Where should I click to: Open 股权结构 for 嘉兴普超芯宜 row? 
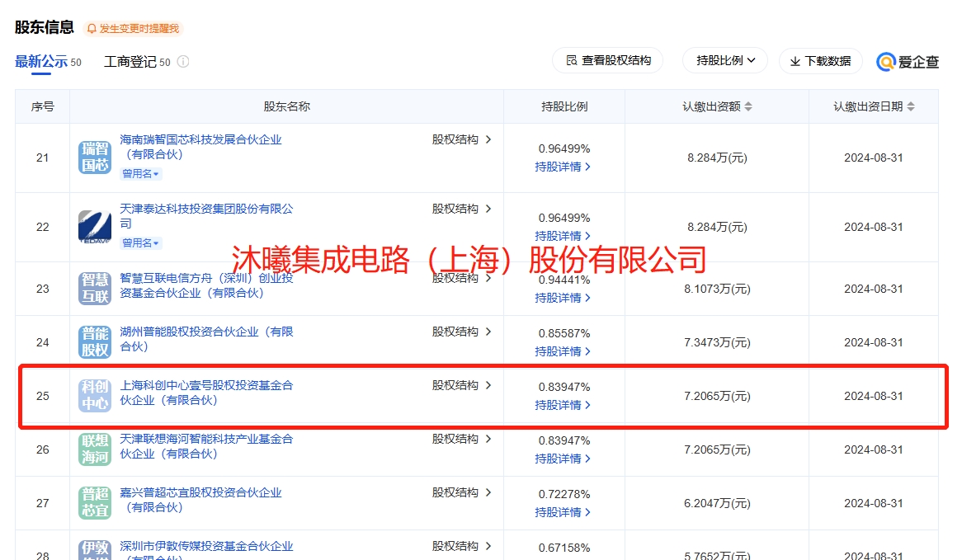[461, 492]
